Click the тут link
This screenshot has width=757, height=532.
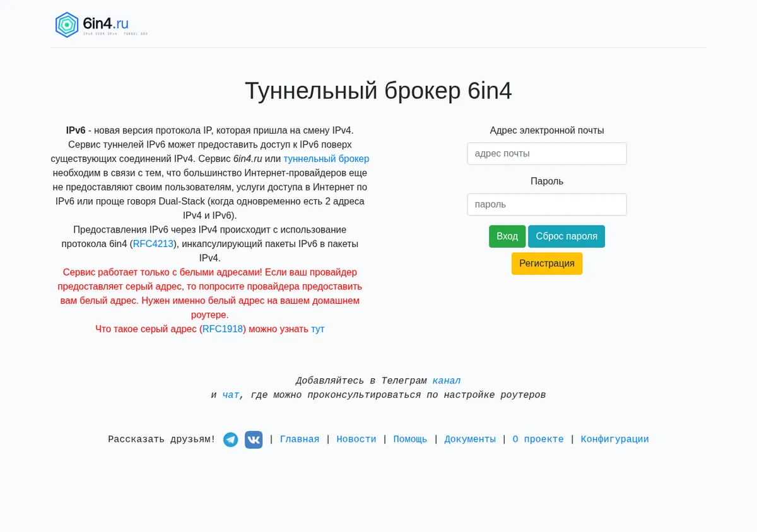pyautogui.click(x=318, y=329)
